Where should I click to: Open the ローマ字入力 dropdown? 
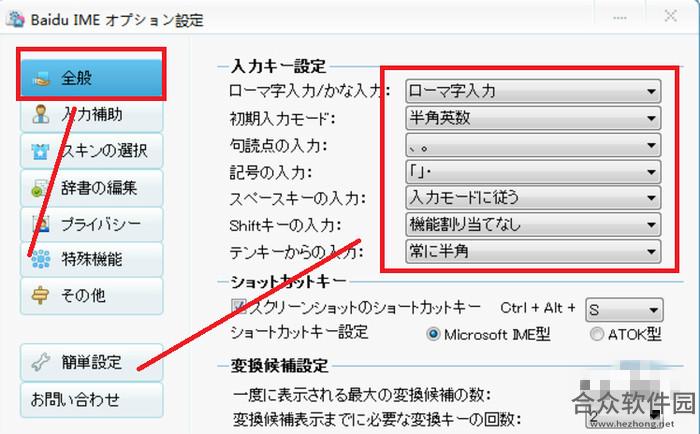click(533, 91)
